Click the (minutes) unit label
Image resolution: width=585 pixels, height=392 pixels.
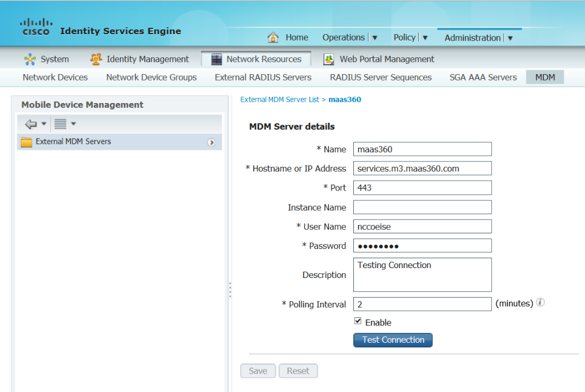(x=514, y=303)
